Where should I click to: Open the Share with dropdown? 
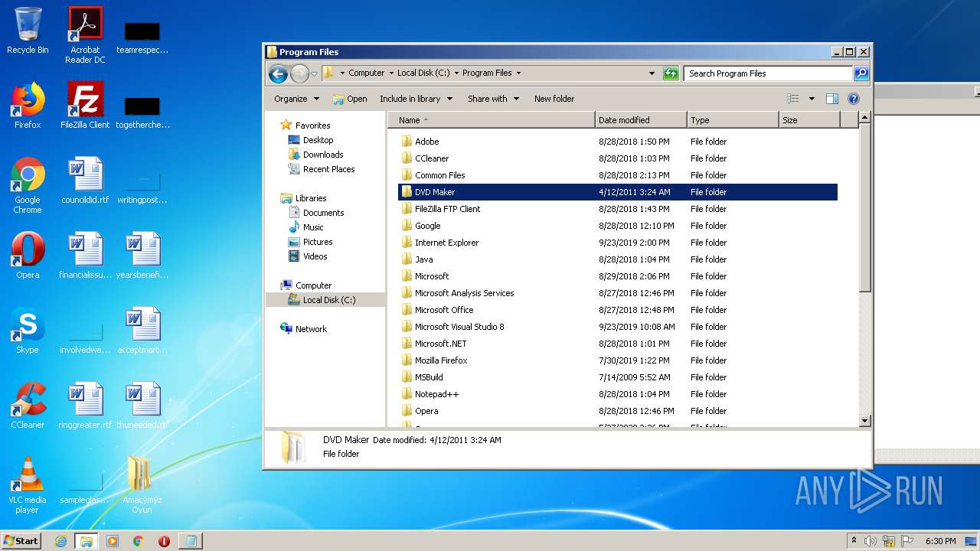click(x=493, y=99)
